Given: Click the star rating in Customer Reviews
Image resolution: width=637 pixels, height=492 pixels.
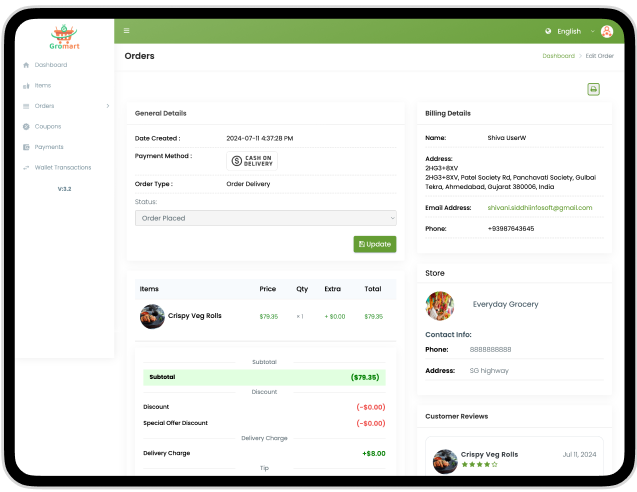Looking at the screenshot, I should pyautogui.click(x=478, y=464).
